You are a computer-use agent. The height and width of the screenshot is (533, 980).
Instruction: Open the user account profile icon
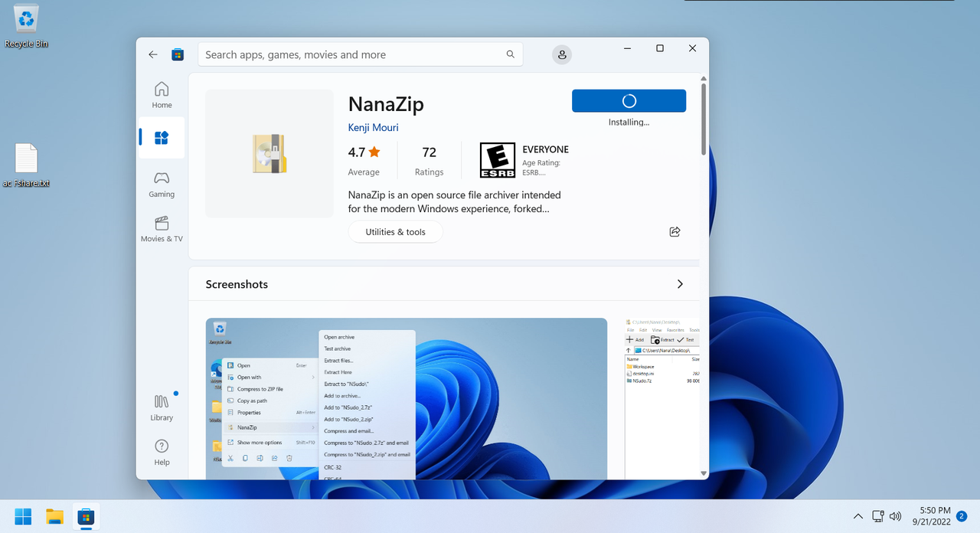pos(562,54)
